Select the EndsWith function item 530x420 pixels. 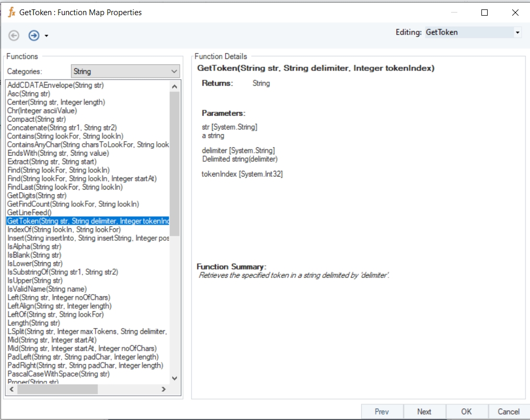(58, 153)
